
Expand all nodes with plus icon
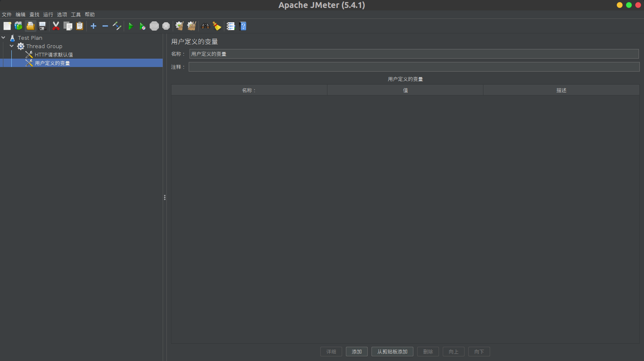pyautogui.click(x=93, y=26)
